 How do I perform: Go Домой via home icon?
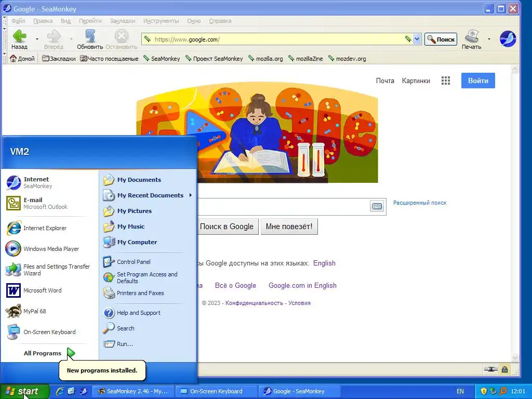click(x=13, y=58)
